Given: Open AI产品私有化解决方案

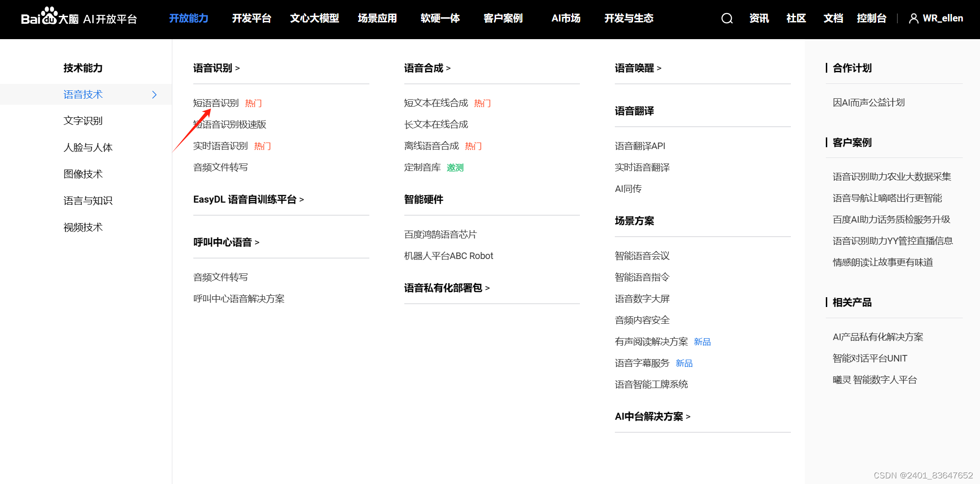Looking at the screenshot, I should click(x=878, y=337).
